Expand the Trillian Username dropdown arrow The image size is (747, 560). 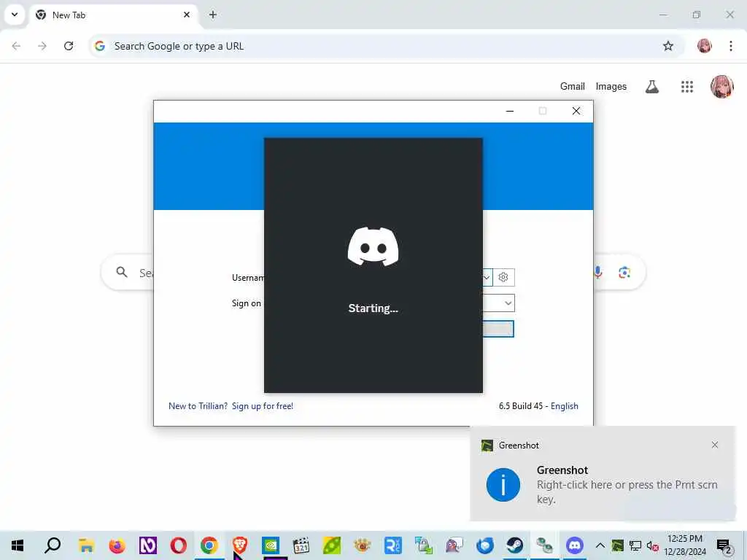click(487, 277)
